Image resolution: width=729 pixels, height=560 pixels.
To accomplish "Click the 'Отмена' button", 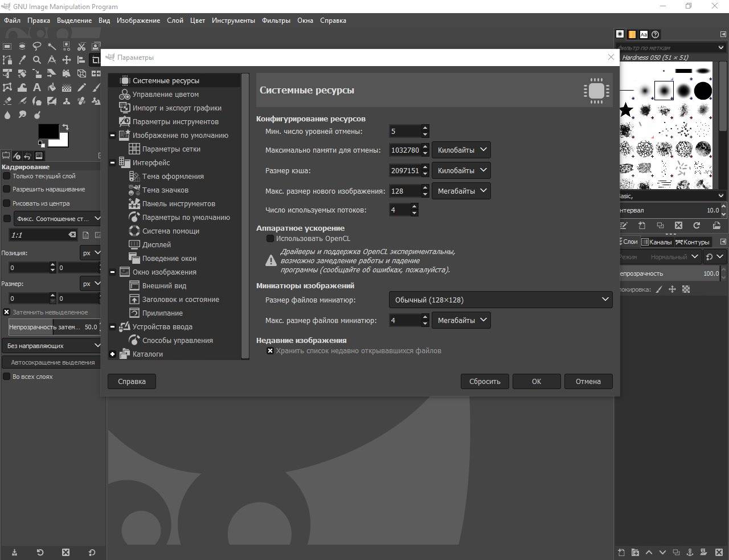I will [588, 382].
